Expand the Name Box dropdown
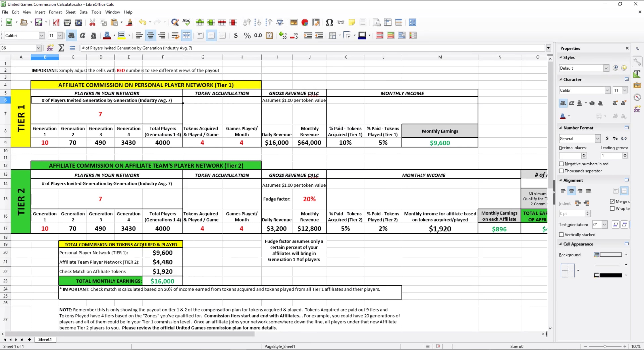 (38, 48)
